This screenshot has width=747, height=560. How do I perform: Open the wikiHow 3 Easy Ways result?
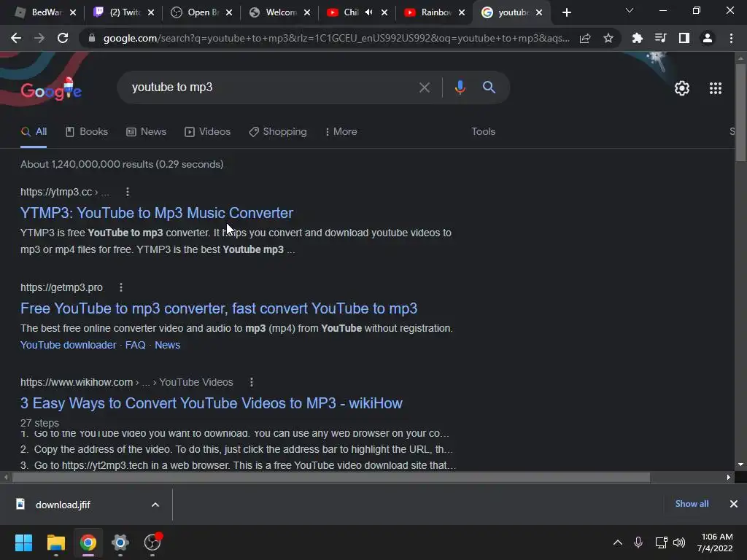[x=212, y=403]
